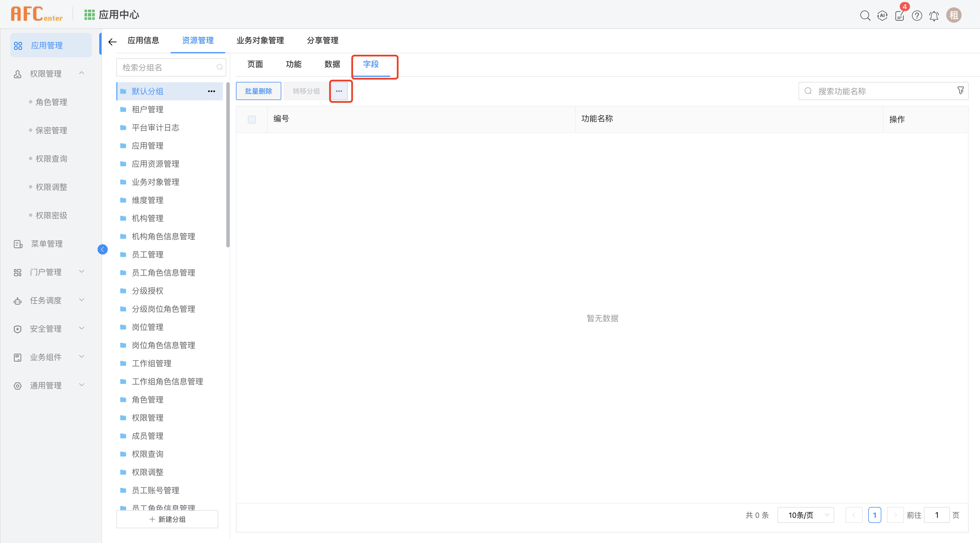
Task: Toggle the select-all checkbox in the table header
Action: point(252,119)
